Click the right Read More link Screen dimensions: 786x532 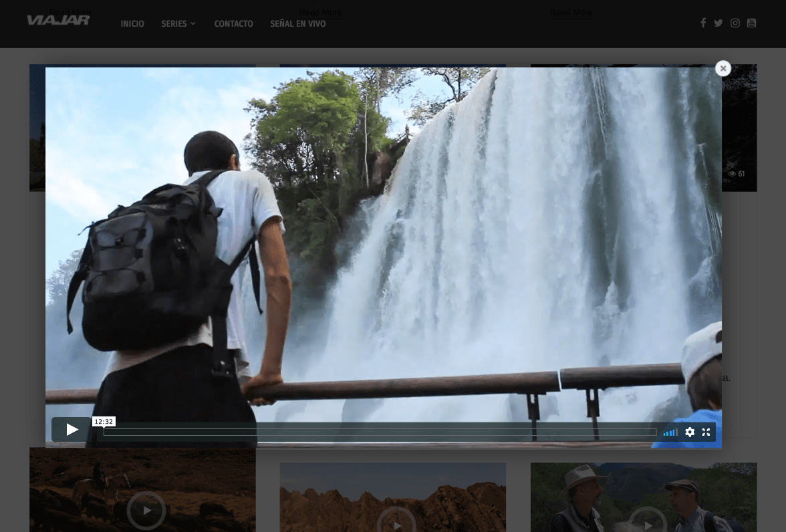[x=571, y=13]
